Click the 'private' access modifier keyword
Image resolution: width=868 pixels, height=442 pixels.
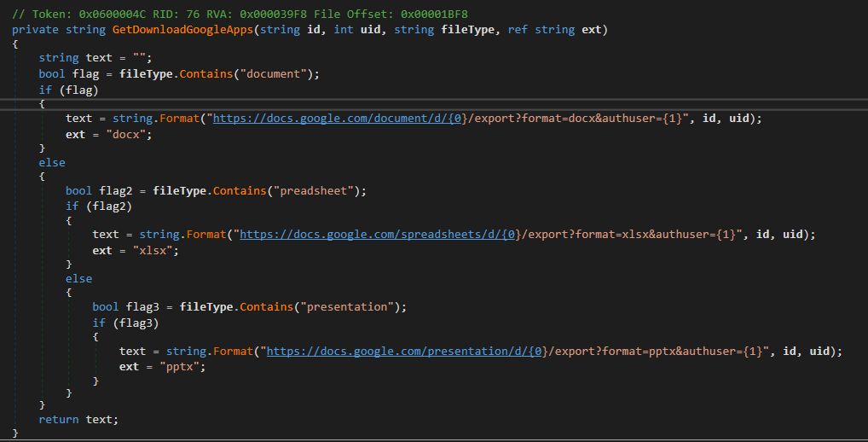[x=36, y=30]
